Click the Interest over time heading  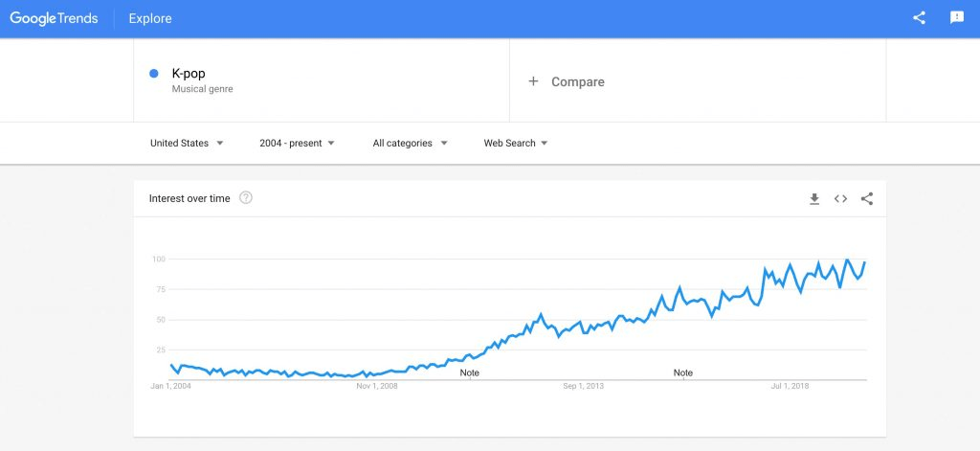(189, 198)
